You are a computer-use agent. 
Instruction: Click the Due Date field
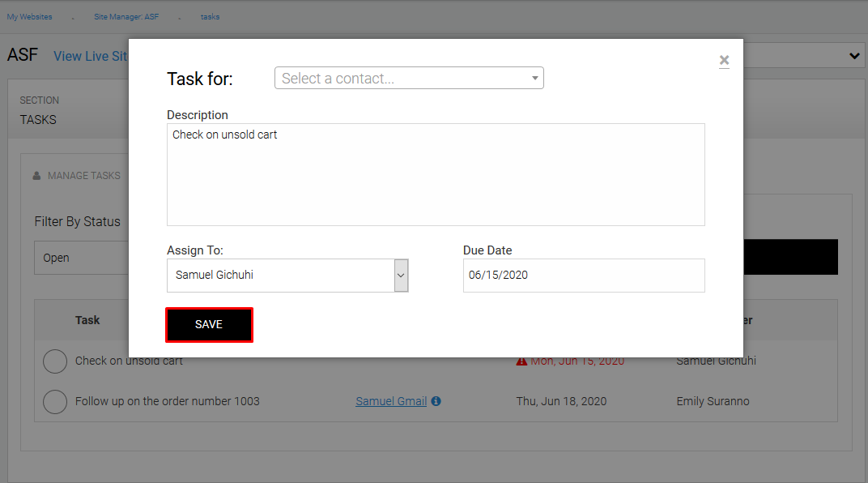[583, 276]
